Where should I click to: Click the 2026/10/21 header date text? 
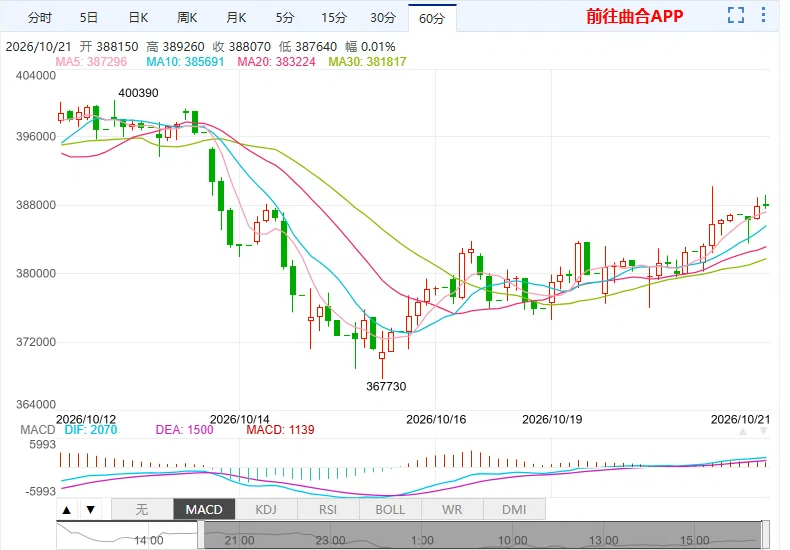(38, 47)
